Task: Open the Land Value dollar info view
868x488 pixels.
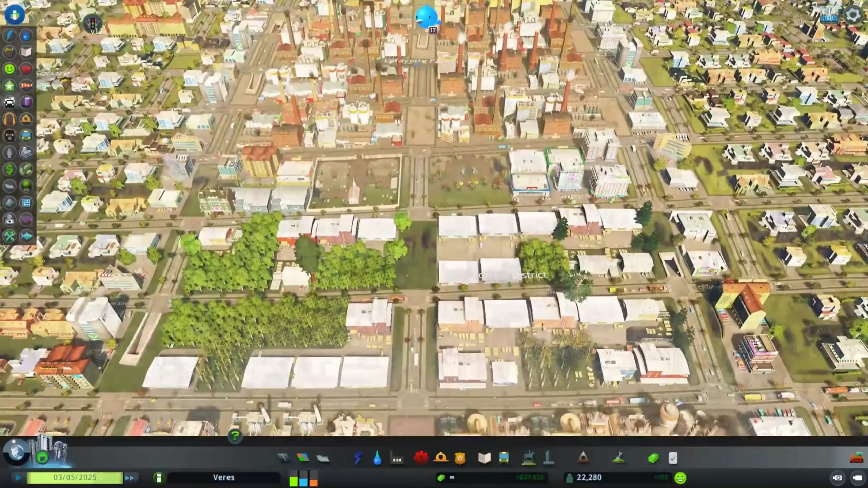Action: tap(9, 169)
